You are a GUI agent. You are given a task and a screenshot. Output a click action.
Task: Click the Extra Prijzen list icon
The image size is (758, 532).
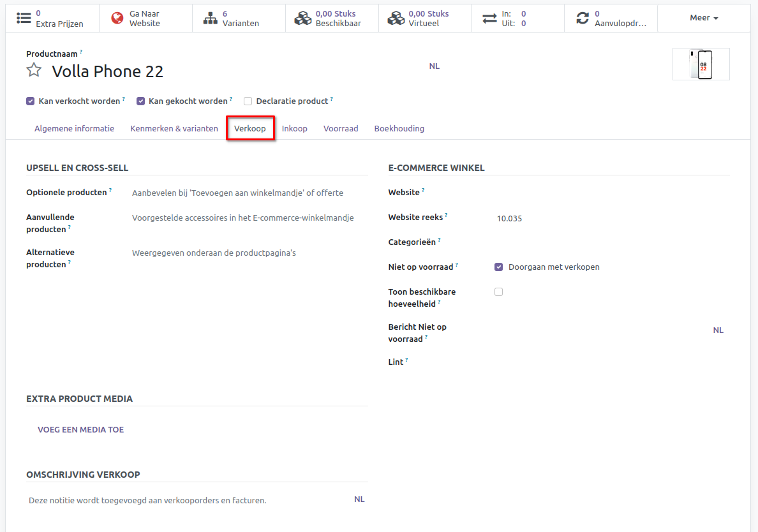[x=24, y=18]
